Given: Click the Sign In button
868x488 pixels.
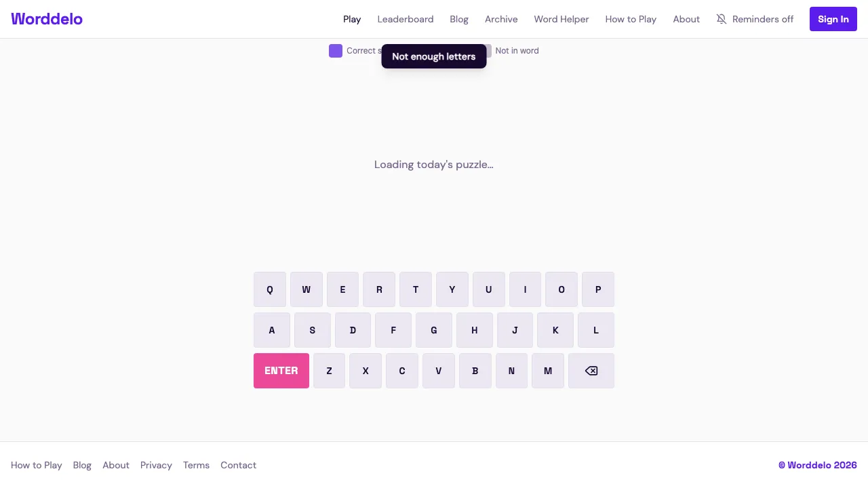Looking at the screenshot, I should point(833,19).
